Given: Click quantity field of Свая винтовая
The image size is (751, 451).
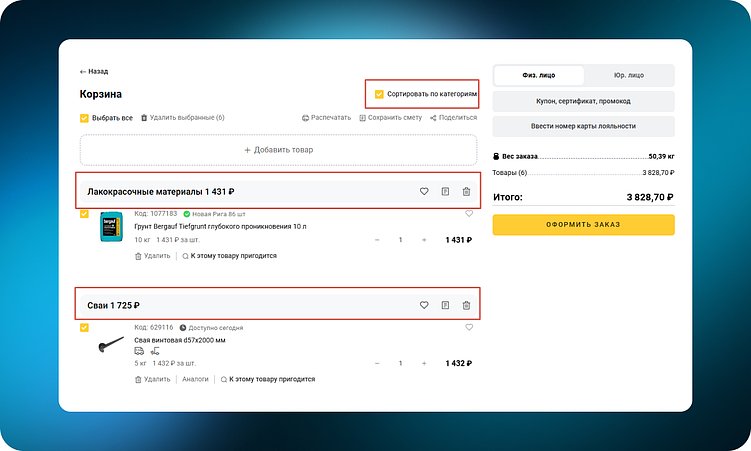Looking at the screenshot, I should pos(400,363).
